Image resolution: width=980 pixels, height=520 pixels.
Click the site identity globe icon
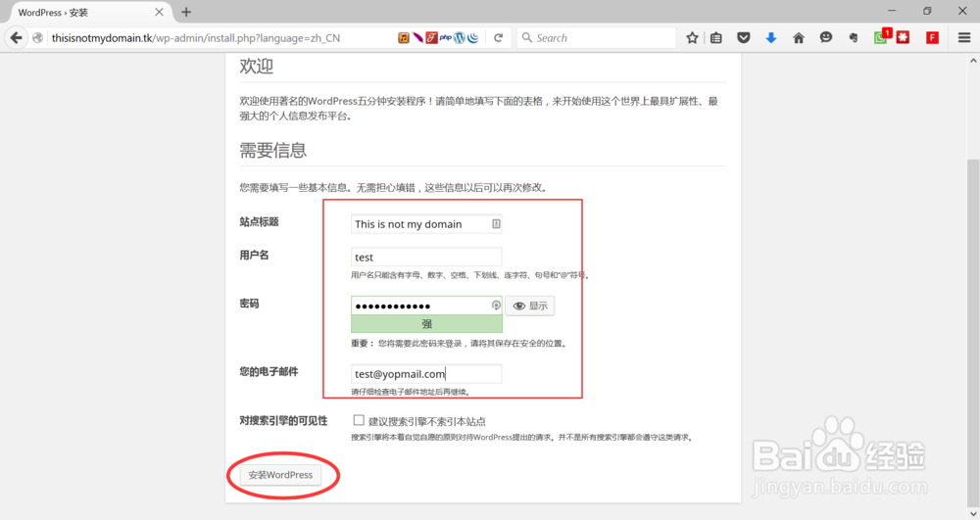point(37,38)
